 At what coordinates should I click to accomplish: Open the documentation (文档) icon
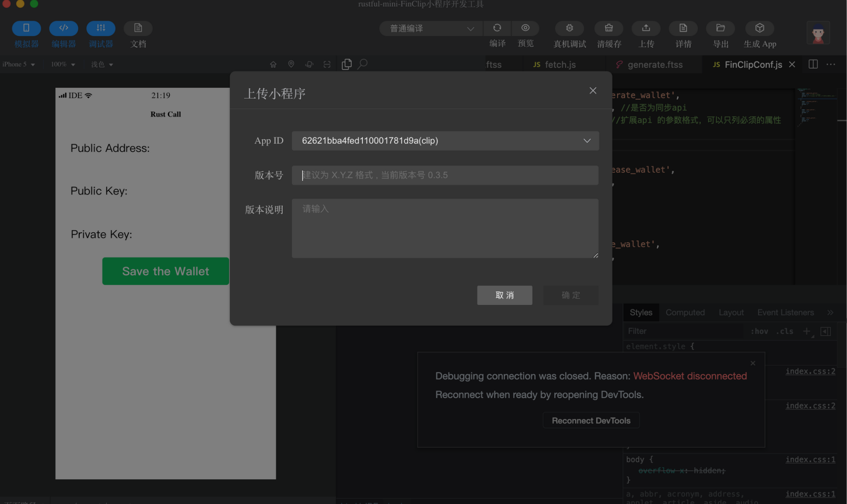[138, 28]
